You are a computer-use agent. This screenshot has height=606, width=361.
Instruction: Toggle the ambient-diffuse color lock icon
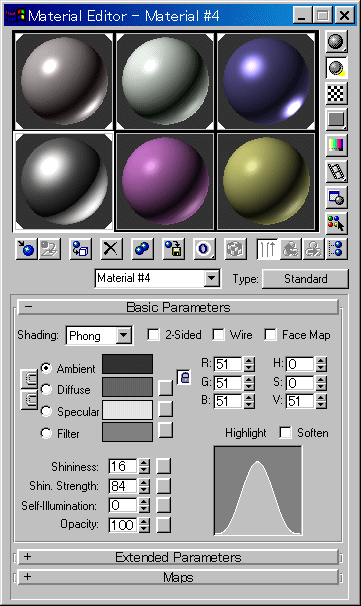(x=29, y=379)
